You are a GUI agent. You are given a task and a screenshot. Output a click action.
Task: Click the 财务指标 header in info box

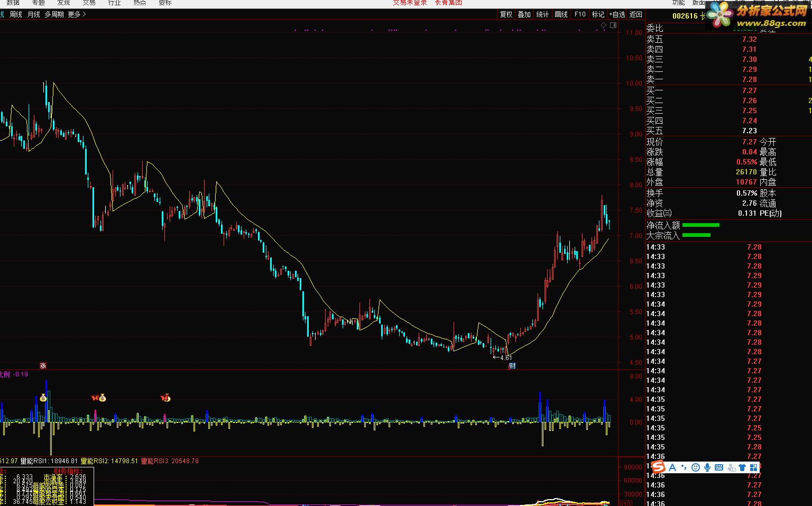tap(68, 471)
